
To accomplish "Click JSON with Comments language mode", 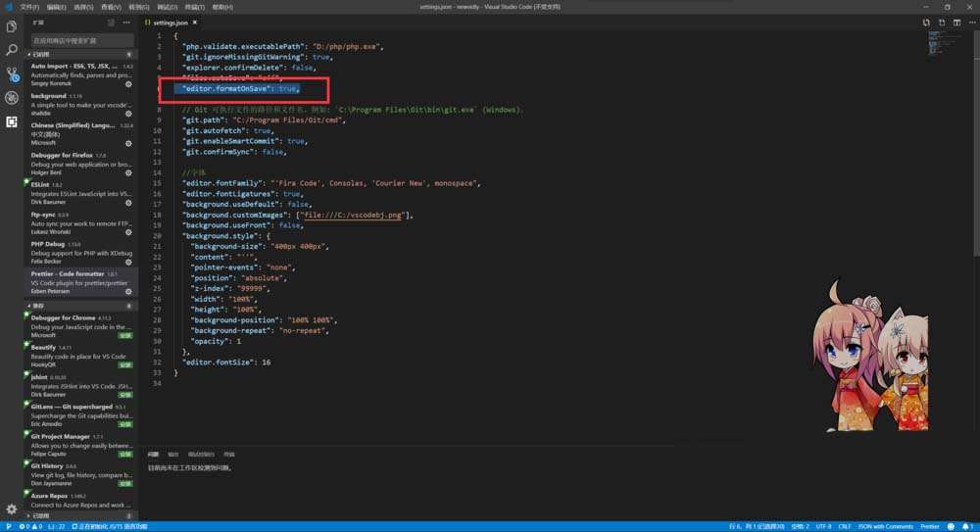I will (x=885, y=526).
